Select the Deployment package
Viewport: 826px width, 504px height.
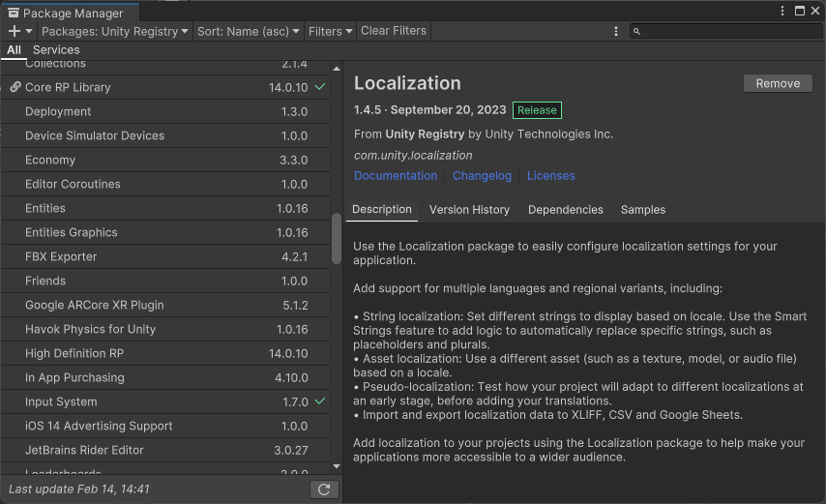[x=165, y=111]
